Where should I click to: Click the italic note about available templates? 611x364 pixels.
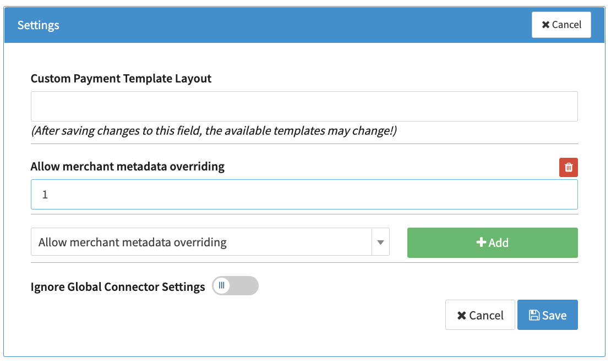point(214,131)
